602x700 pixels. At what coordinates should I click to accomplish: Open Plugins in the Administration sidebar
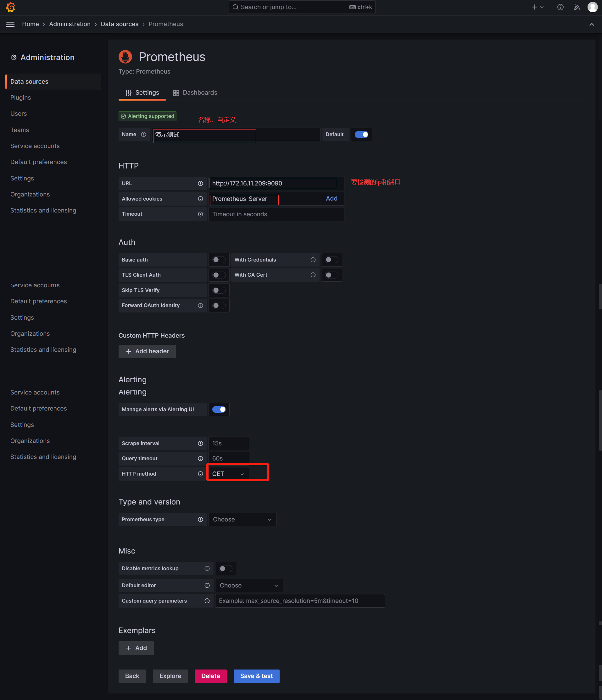(21, 98)
